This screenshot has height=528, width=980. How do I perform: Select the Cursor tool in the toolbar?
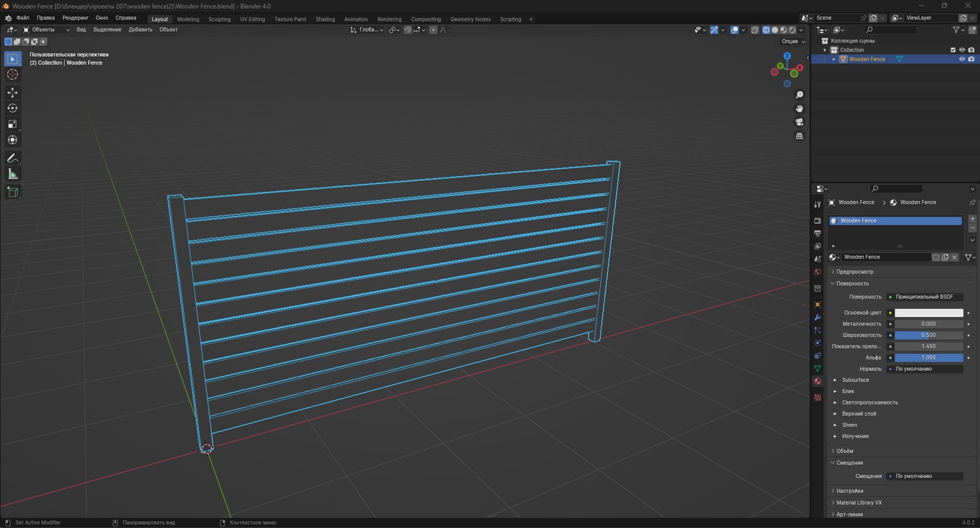13,75
